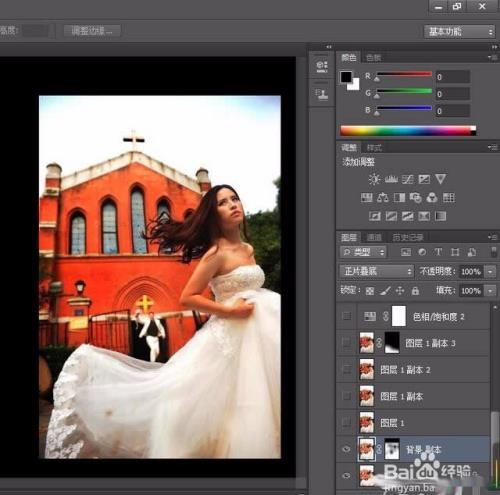Viewport: 500px width, 495px height.
Task: Hide the 背景 副本 layer
Action: [x=346, y=449]
